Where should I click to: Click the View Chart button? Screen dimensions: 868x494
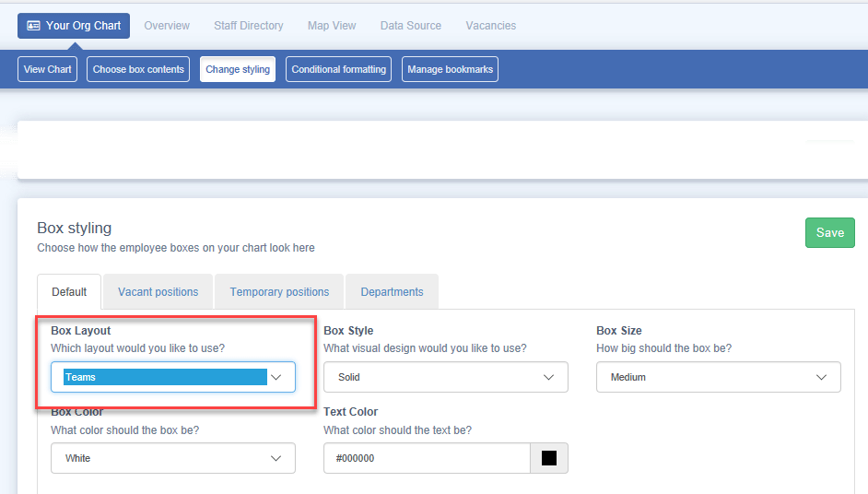48,69
